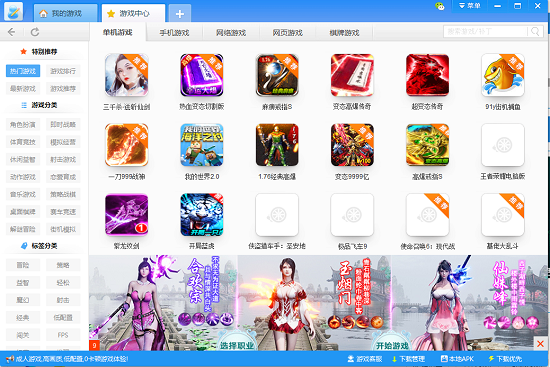Viewport: 550px width, 367px height.
Task: Open the 变态9999亿 game icon
Action: pos(352,145)
